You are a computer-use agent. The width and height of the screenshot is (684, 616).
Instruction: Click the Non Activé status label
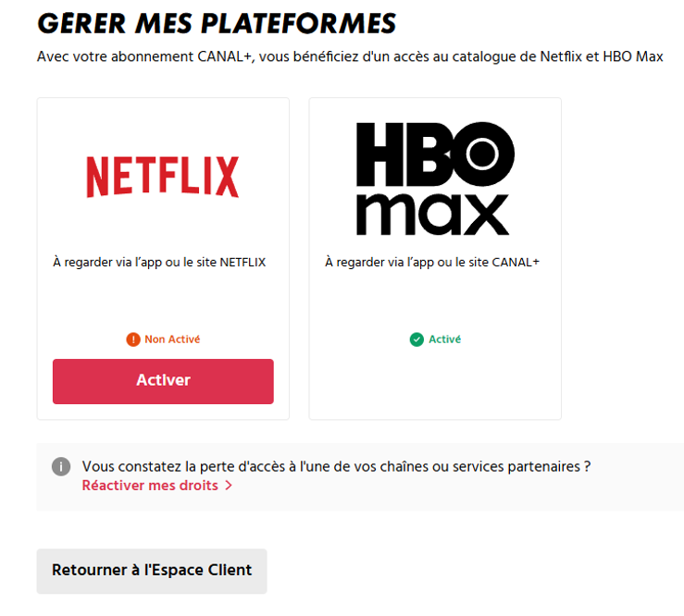(x=172, y=339)
